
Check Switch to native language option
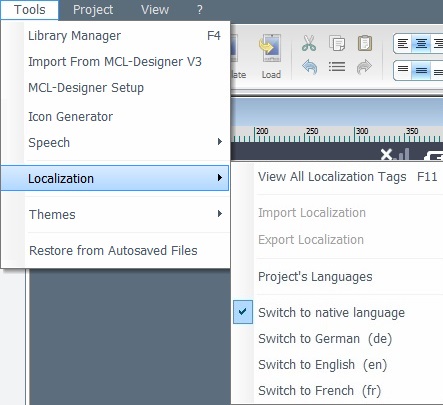331,313
